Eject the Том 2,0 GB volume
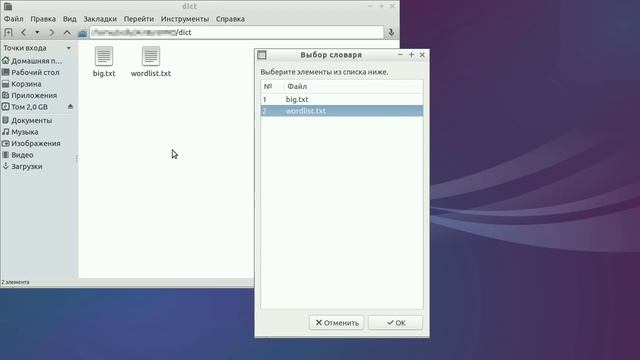Viewport: 640px width, 360px height. point(70,107)
